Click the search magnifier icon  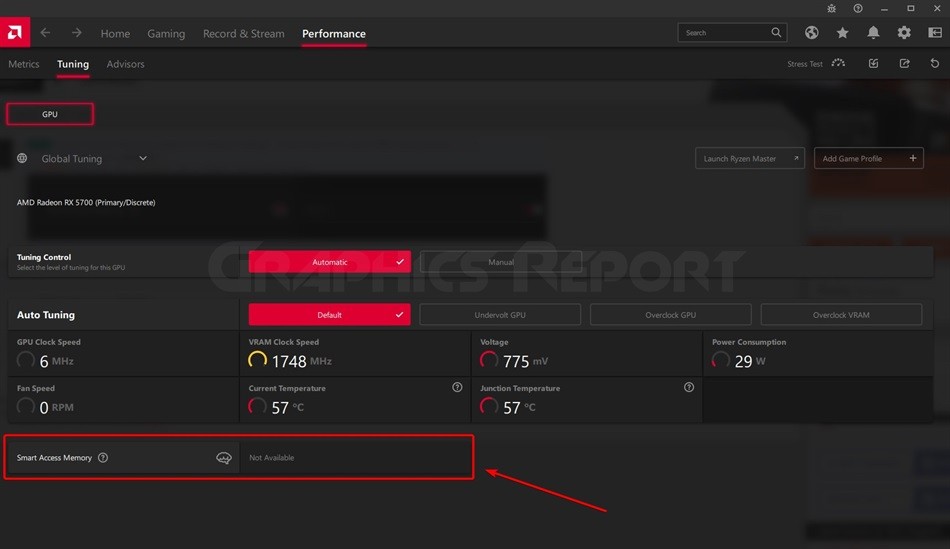tap(776, 32)
